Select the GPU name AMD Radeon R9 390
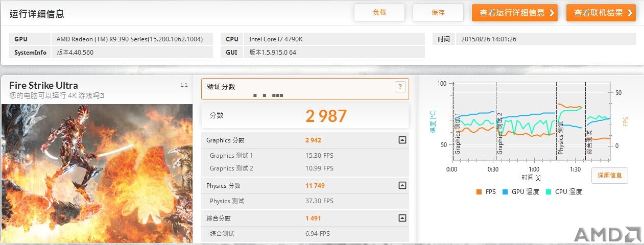644x245 pixels. [x=130, y=39]
